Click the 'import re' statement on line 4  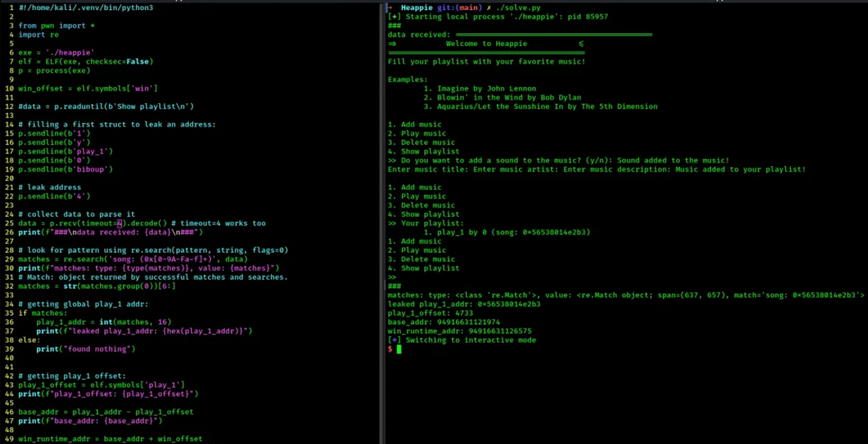tap(38, 35)
